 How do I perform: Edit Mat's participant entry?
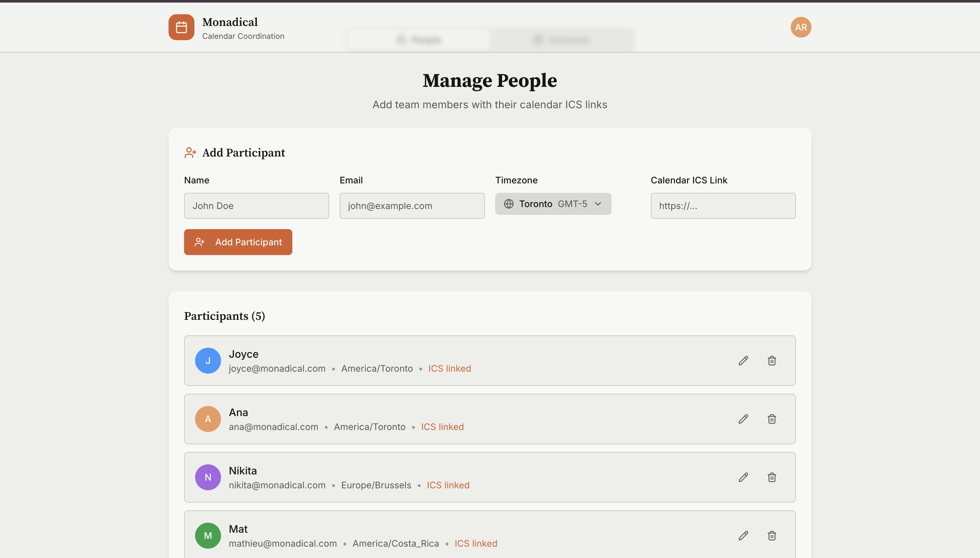(x=743, y=535)
